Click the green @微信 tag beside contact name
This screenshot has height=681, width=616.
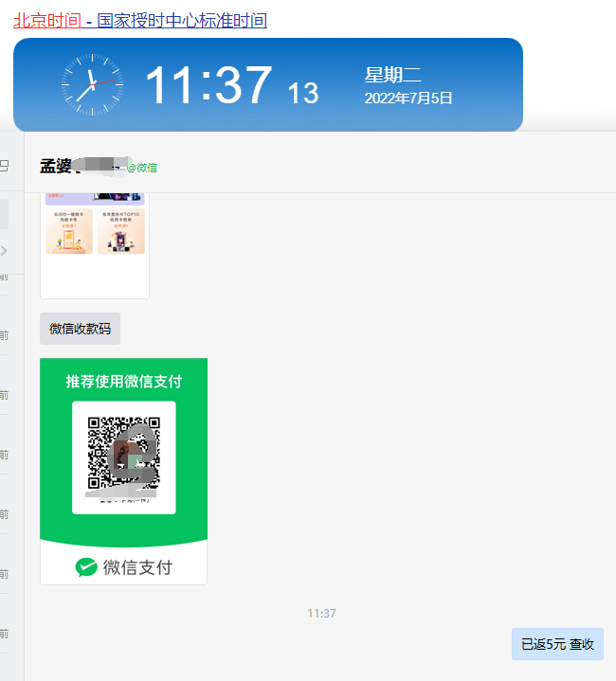coord(142,168)
